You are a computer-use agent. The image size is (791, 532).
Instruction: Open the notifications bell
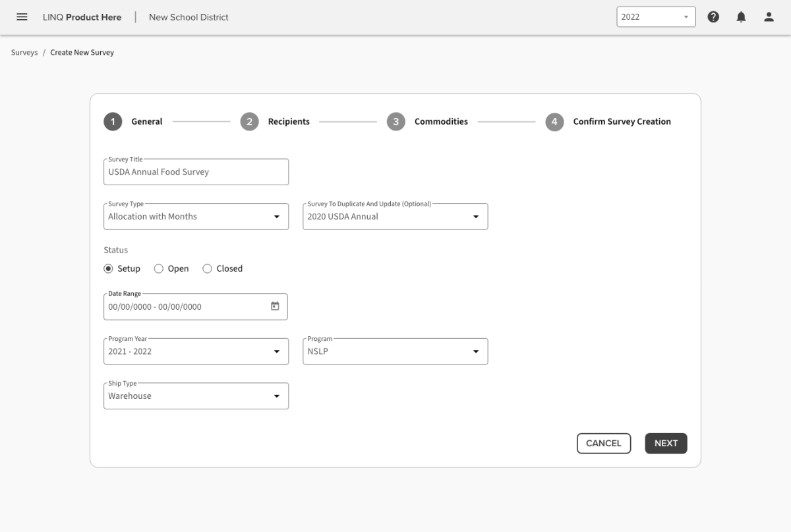(741, 17)
